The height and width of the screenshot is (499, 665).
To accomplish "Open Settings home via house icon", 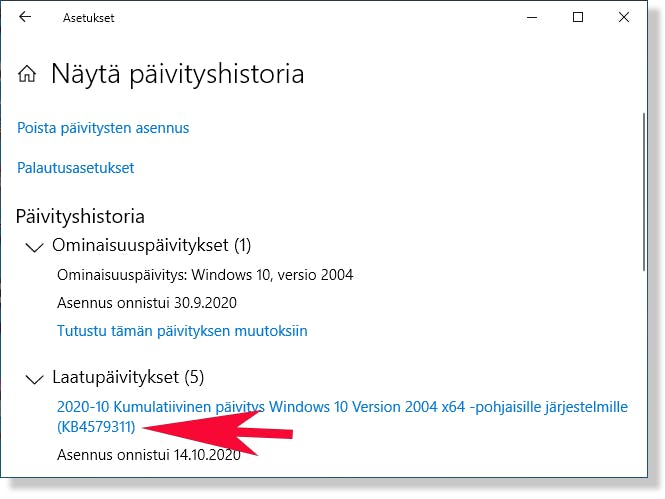I will click(27, 74).
